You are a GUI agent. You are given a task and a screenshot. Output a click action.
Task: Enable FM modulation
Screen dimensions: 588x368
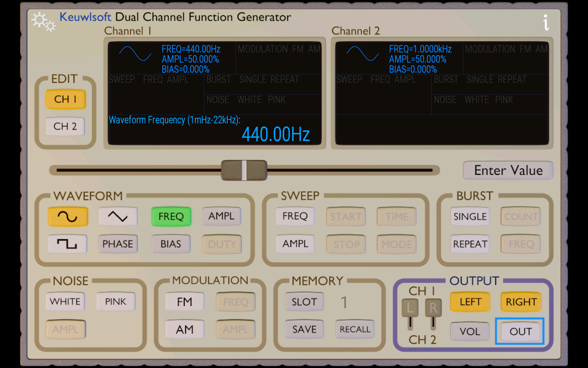(184, 302)
